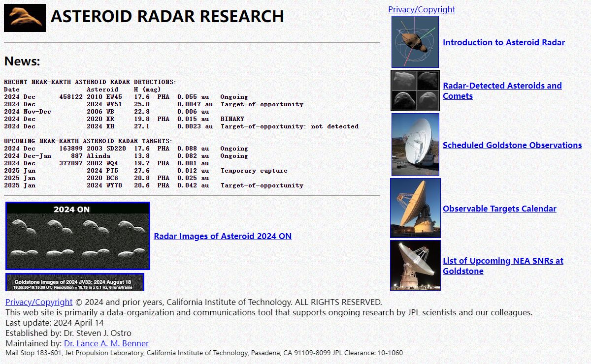Click the footer Privacy/Copyright link

39,302
